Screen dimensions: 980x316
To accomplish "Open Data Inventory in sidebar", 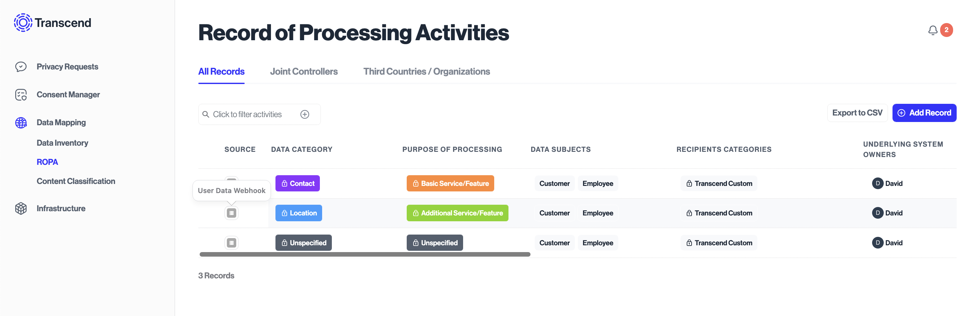I will pyautogui.click(x=63, y=143).
